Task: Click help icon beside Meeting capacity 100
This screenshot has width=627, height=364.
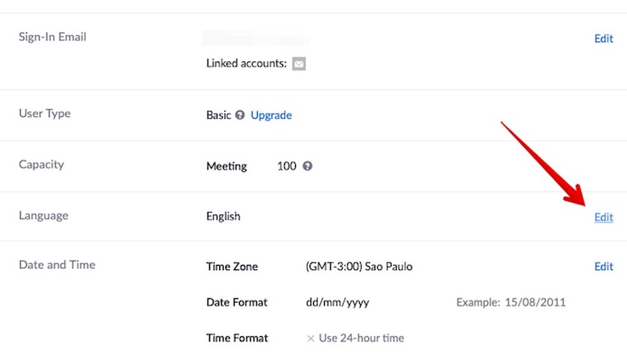Action: coord(307,166)
